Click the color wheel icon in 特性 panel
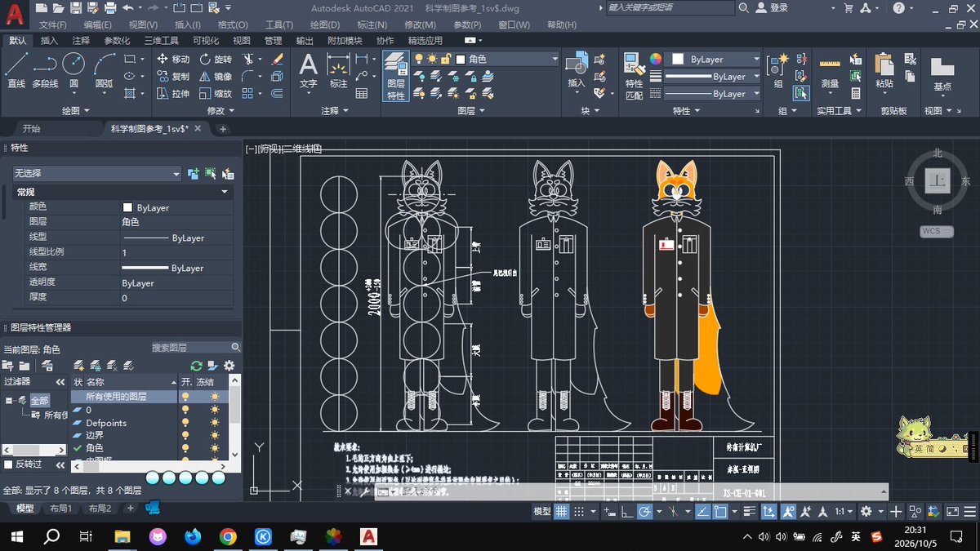The width and height of the screenshot is (980, 551). (x=655, y=59)
